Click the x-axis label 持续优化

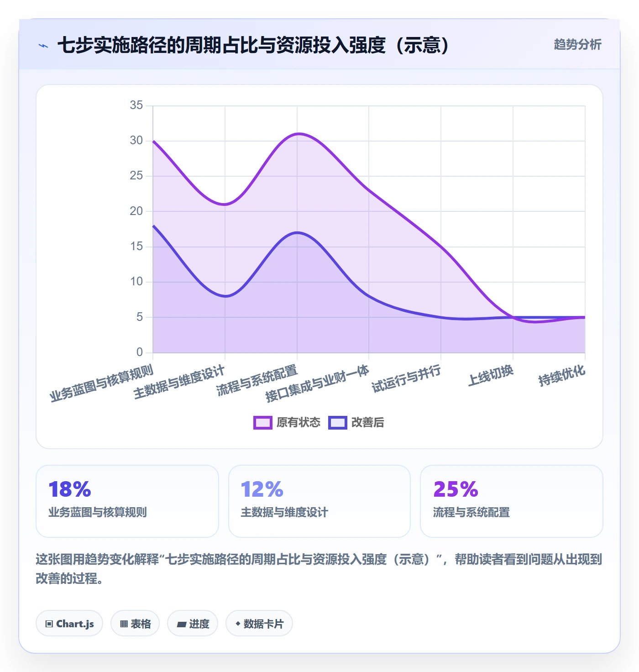click(562, 375)
